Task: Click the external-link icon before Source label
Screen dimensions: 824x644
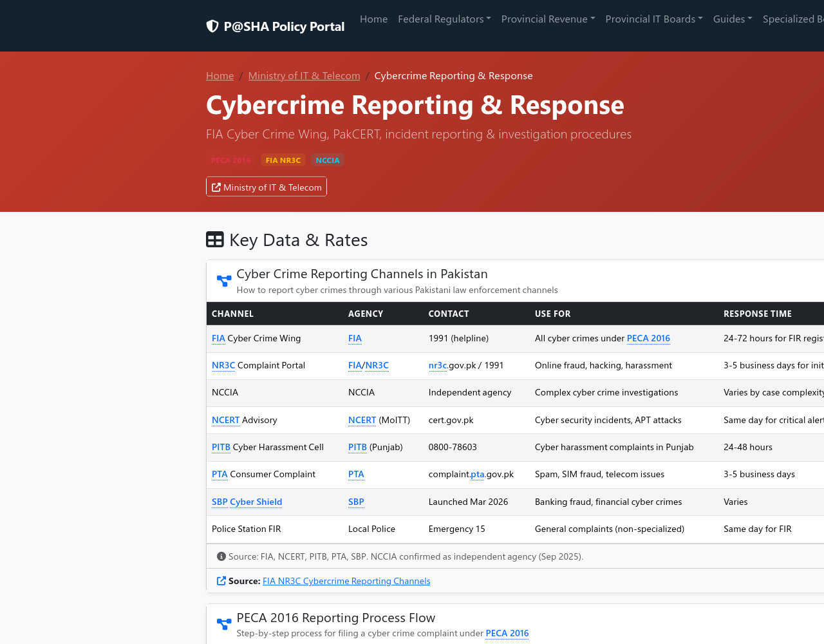Action: coord(221,581)
